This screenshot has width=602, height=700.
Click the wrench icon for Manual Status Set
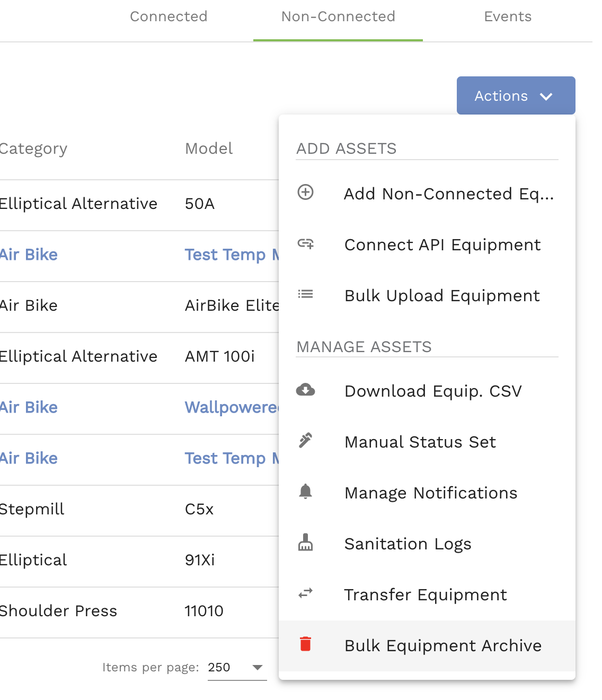coord(305,440)
